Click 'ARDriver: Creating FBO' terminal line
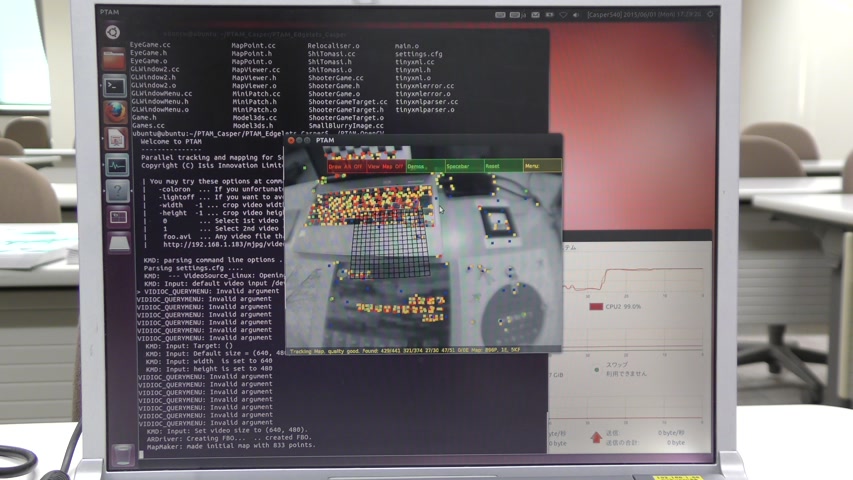 coord(228,438)
